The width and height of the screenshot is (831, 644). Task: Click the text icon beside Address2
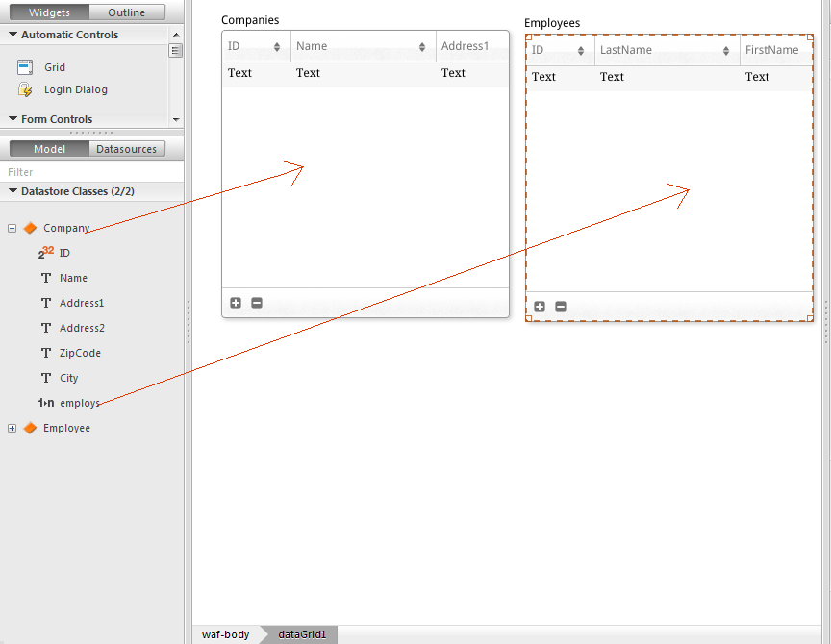[x=46, y=328]
